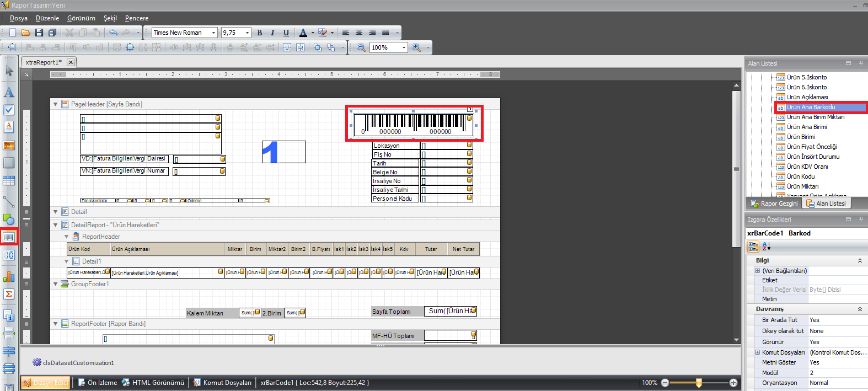Zoom in on the report design
This screenshot has width=868, height=391.
tap(416, 47)
